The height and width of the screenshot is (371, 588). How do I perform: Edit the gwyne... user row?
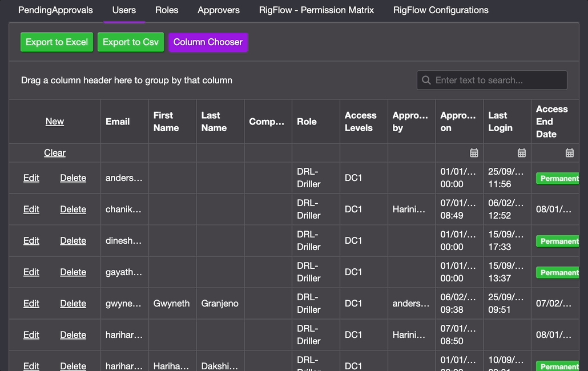tap(31, 304)
